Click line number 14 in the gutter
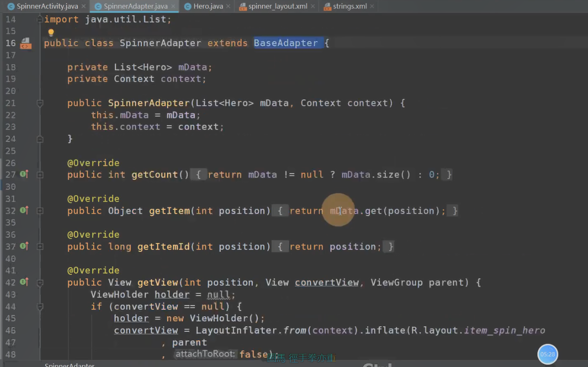This screenshot has height=367, width=588. coord(10,19)
